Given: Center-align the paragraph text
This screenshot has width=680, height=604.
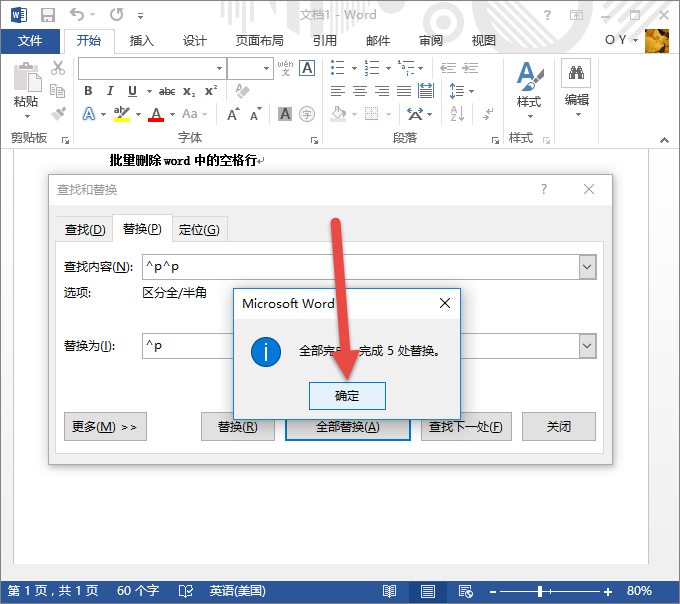Looking at the screenshot, I should pos(359,91).
